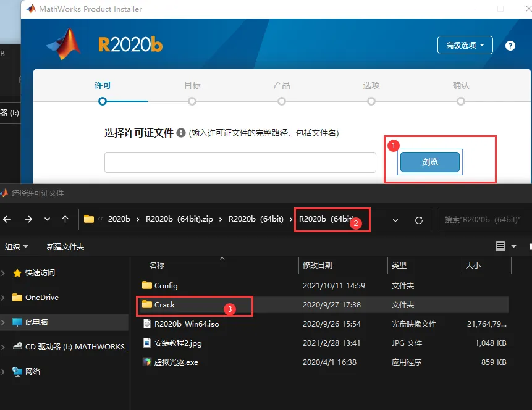
Task: Go back with the left arrow
Action: coord(7,219)
